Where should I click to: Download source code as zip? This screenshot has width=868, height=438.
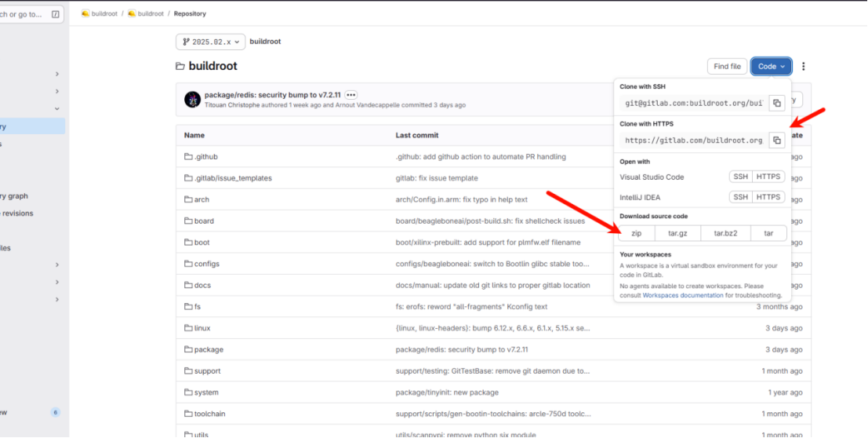(637, 233)
